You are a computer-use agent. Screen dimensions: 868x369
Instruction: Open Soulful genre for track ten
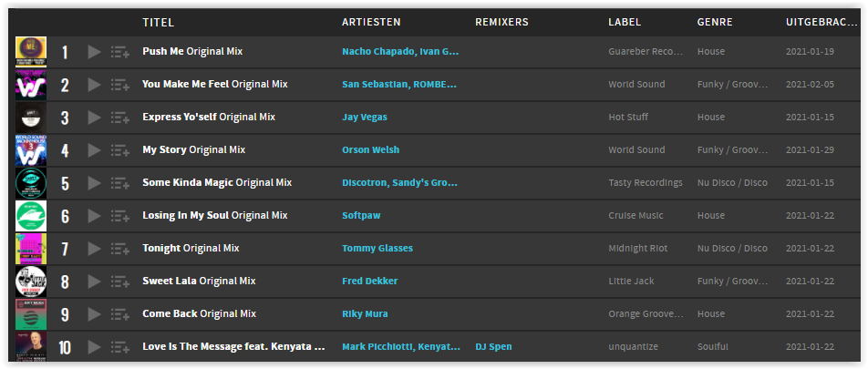tap(712, 347)
